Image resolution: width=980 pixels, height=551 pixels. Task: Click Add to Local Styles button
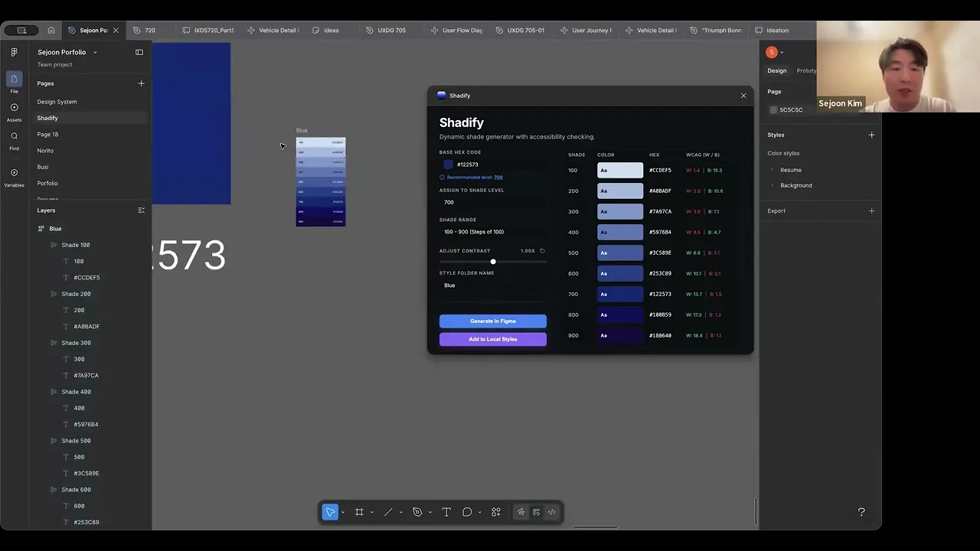[x=493, y=339]
